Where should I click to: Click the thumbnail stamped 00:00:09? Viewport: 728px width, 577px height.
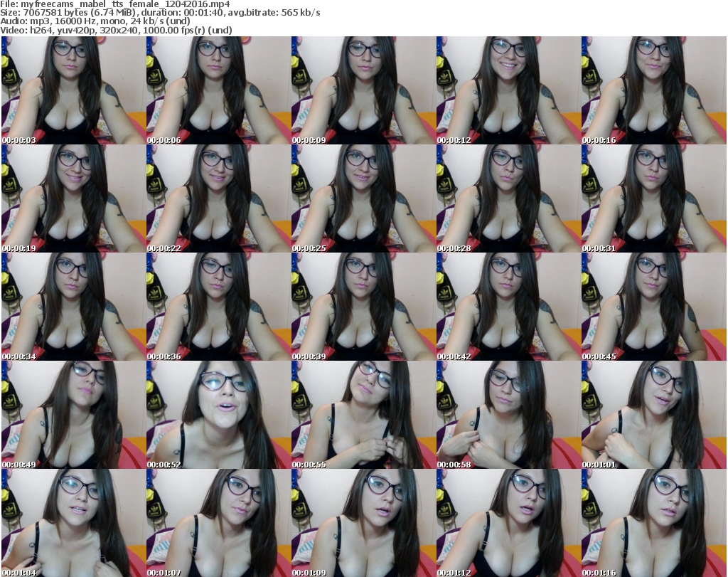(x=363, y=90)
